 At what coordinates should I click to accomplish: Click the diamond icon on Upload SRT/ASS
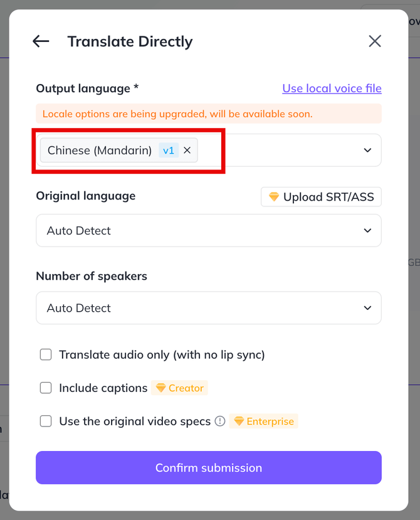pyautogui.click(x=274, y=197)
